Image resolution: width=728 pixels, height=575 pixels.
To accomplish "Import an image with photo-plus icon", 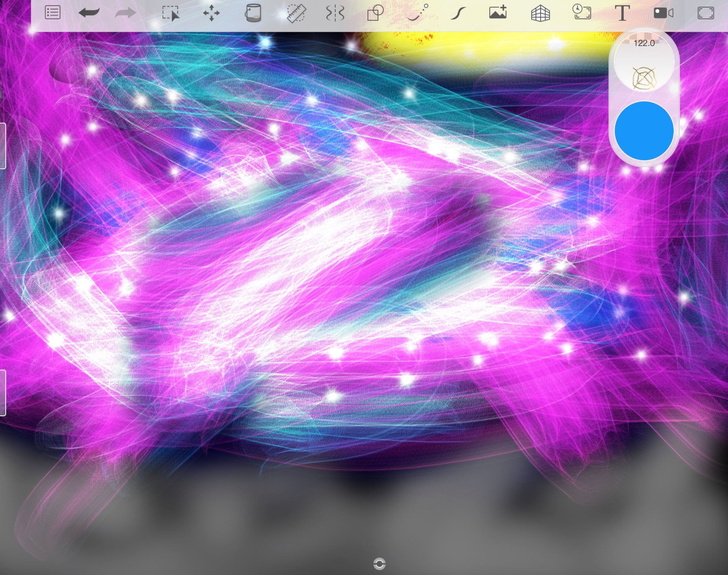I will coord(498,13).
